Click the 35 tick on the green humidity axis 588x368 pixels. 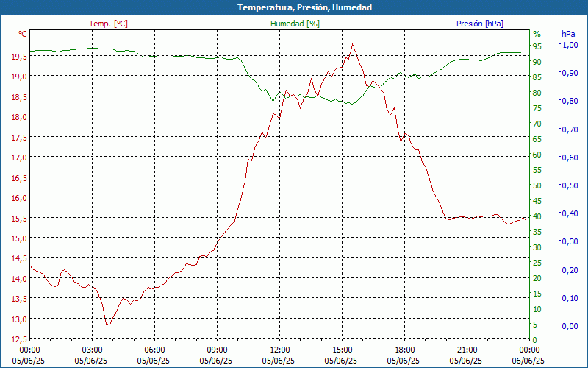click(537, 232)
